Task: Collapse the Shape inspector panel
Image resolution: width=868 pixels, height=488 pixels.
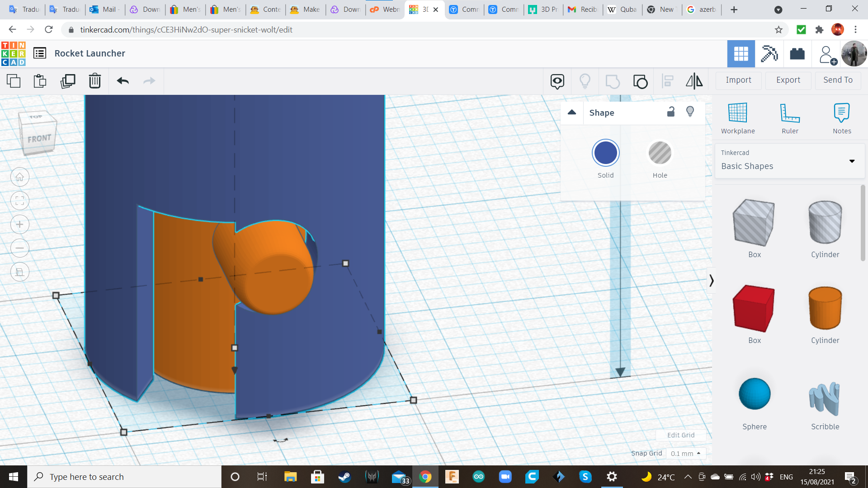Action: (x=572, y=113)
